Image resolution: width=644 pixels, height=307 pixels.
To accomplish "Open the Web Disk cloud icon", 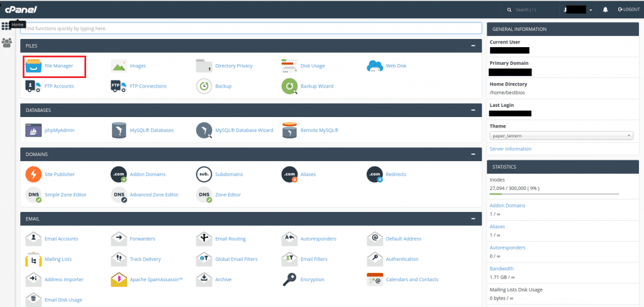I will point(375,66).
